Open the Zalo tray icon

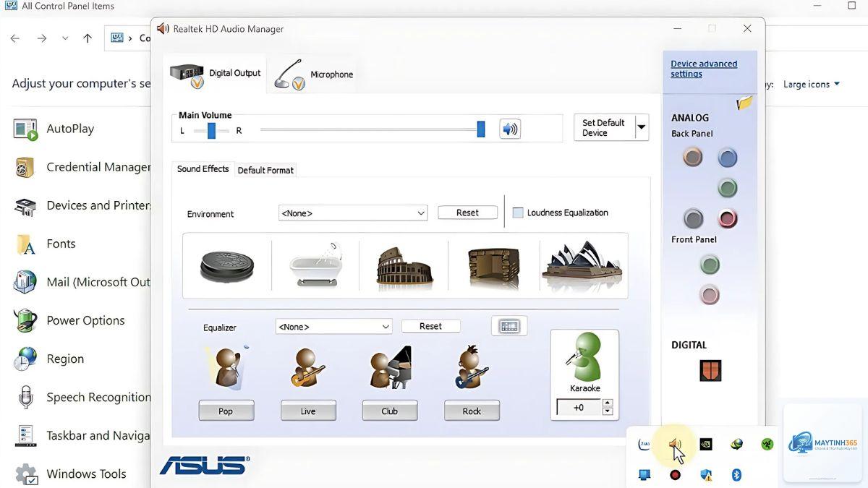(x=644, y=444)
